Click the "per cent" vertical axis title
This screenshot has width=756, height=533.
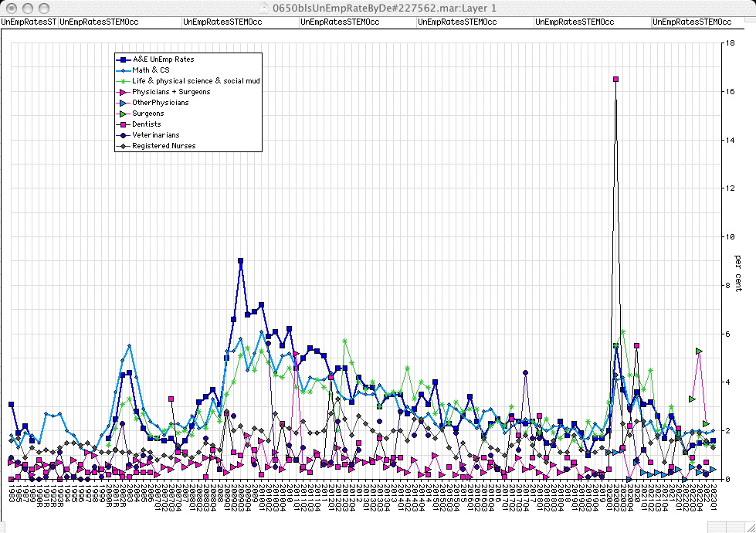click(x=737, y=273)
